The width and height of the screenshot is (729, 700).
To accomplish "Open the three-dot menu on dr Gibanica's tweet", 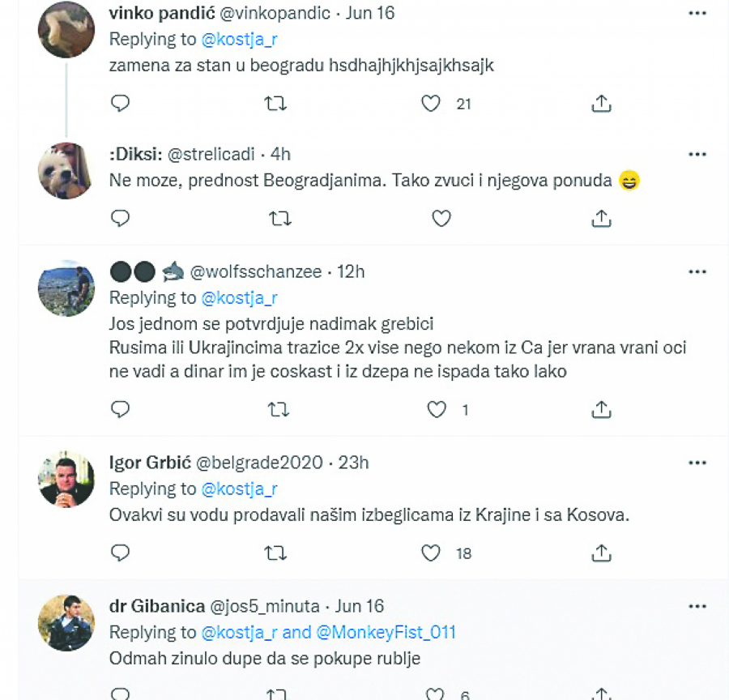I will pyautogui.click(x=697, y=605).
